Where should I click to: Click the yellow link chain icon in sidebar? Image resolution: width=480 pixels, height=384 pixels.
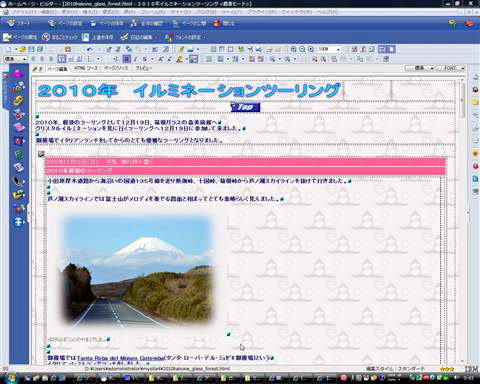point(19,101)
